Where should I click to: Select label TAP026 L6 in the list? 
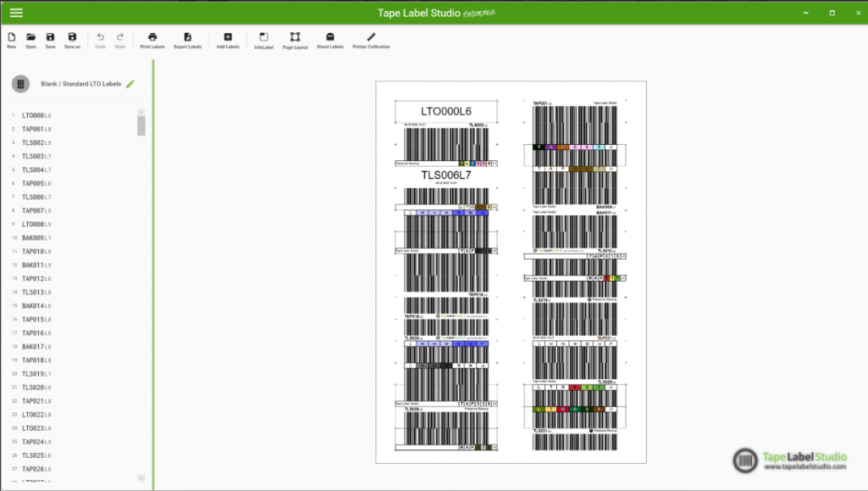pos(36,469)
